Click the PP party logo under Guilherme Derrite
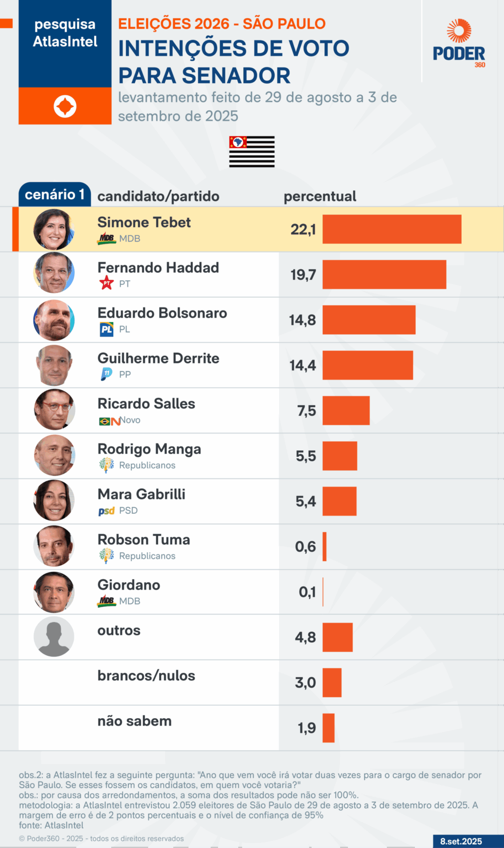This screenshot has width=504, height=848. click(106, 374)
